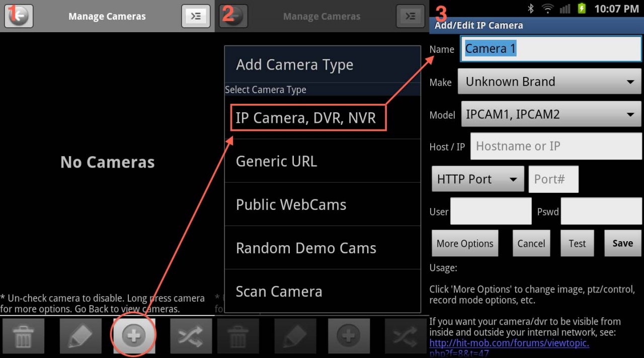This screenshot has height=358, width=644.
Task: Click the Hostname or IP input field
Action: click(555, 146)
